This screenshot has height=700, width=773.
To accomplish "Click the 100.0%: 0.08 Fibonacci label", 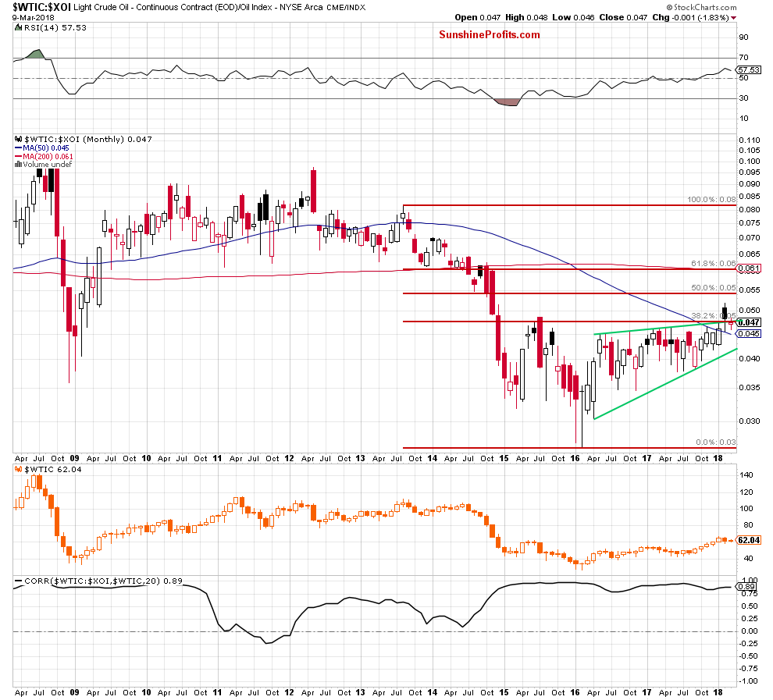I will point(711,200).
